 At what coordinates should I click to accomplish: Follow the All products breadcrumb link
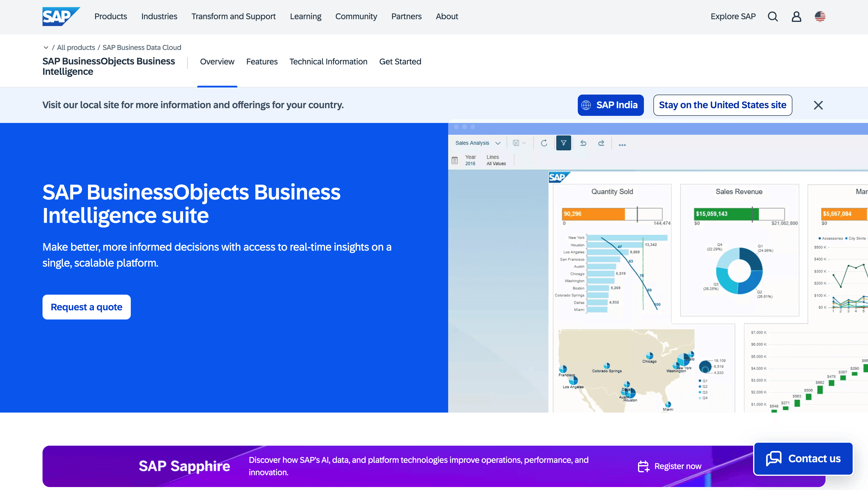[x=76, y=47]
